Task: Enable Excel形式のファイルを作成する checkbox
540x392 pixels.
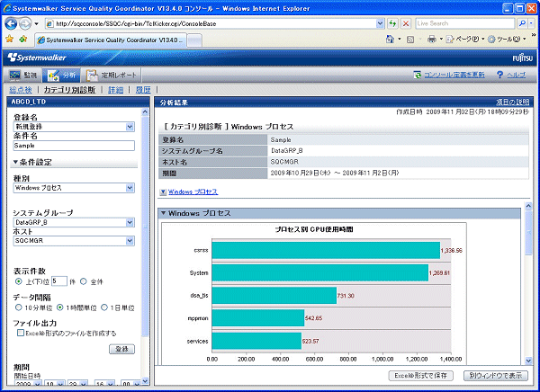Action: coord(21,333)
